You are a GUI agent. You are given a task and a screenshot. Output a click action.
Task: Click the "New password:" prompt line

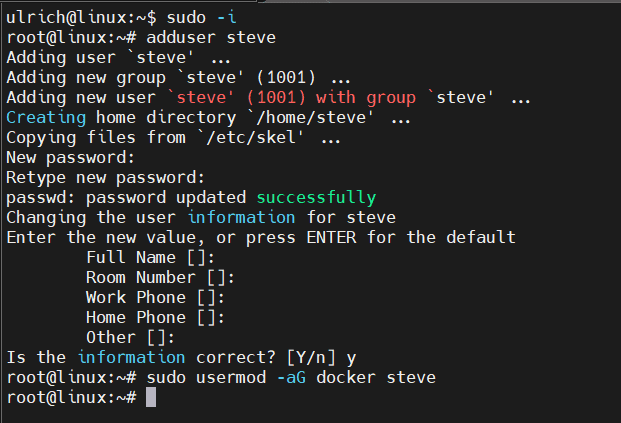pos(69,157)
